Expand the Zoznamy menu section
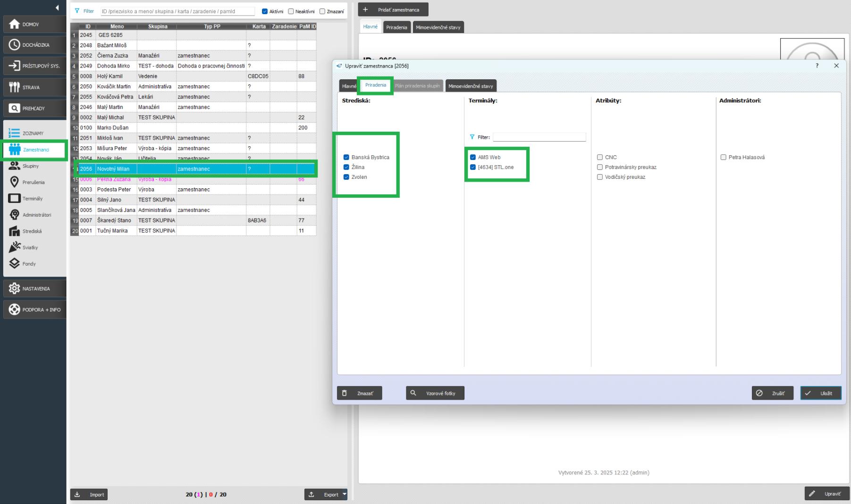Screen dimensions: 851x504 click(33, 133)
